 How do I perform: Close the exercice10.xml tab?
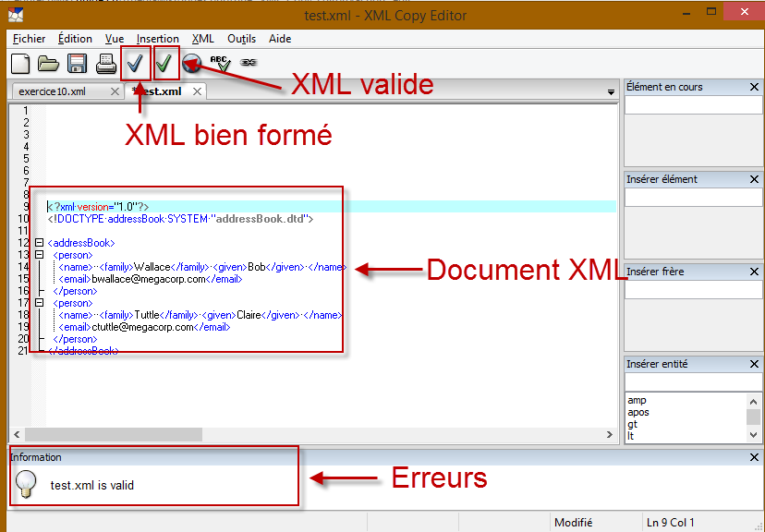(115, 91)
